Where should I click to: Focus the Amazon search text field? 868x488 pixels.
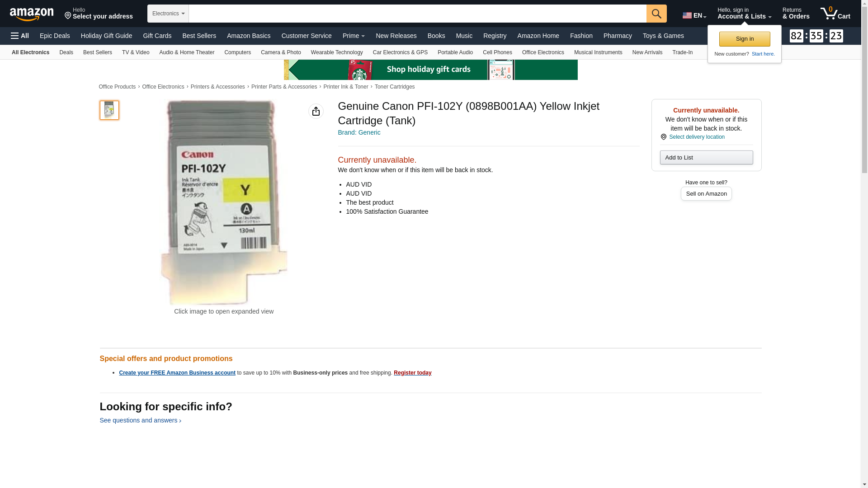[x=417, y=14]
